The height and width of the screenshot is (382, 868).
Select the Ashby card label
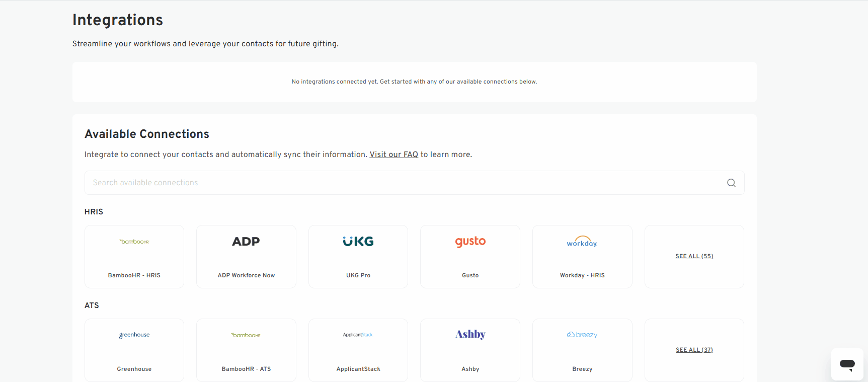[x=470, y=369]
